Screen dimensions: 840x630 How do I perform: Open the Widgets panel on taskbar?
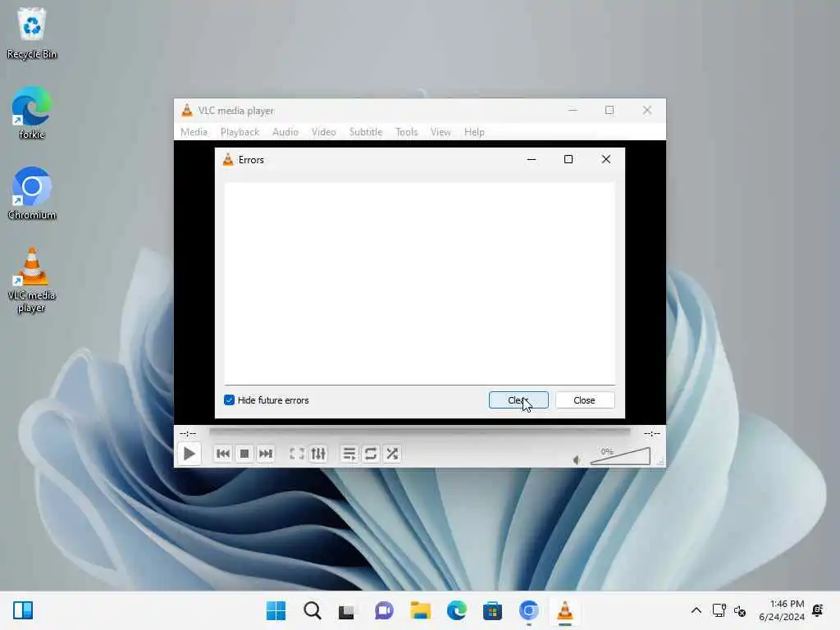[x=23, y=610]
